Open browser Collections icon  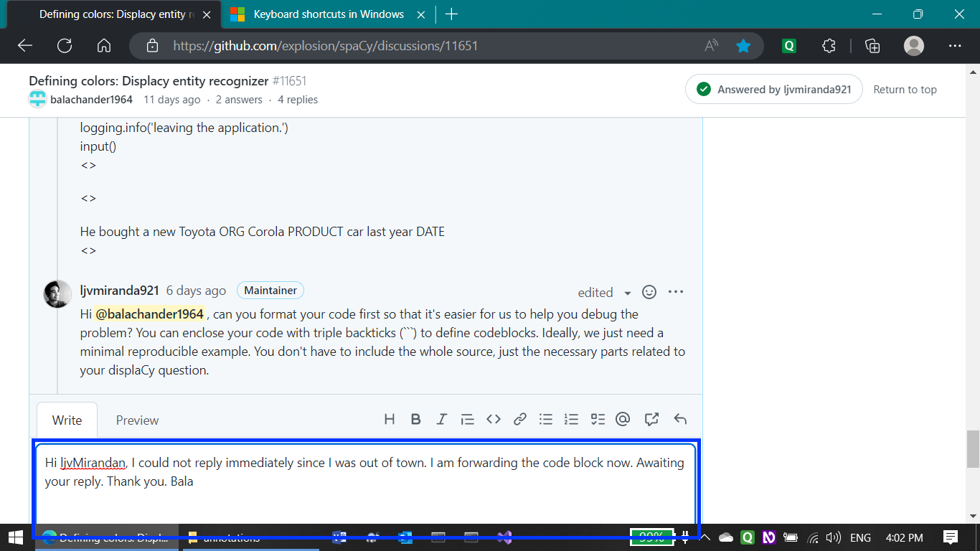pyautogui.click(x=872, y=46)
